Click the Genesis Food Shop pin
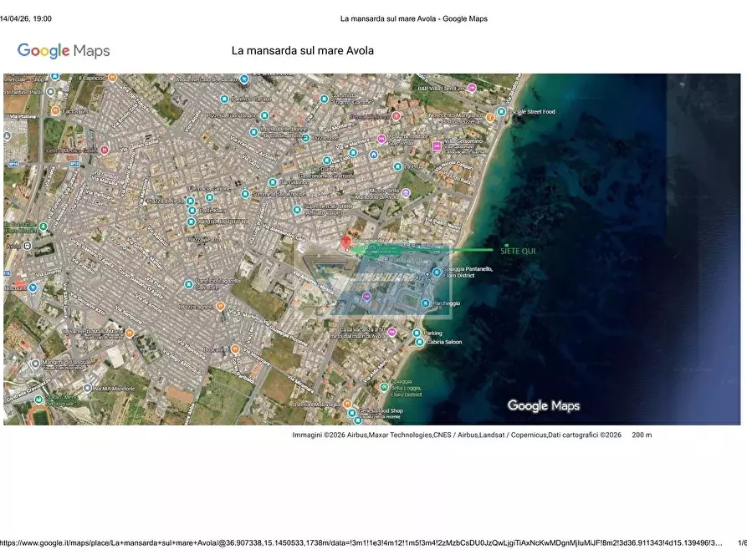The height and width of the screenshot is (560, 747). [350, 412]
